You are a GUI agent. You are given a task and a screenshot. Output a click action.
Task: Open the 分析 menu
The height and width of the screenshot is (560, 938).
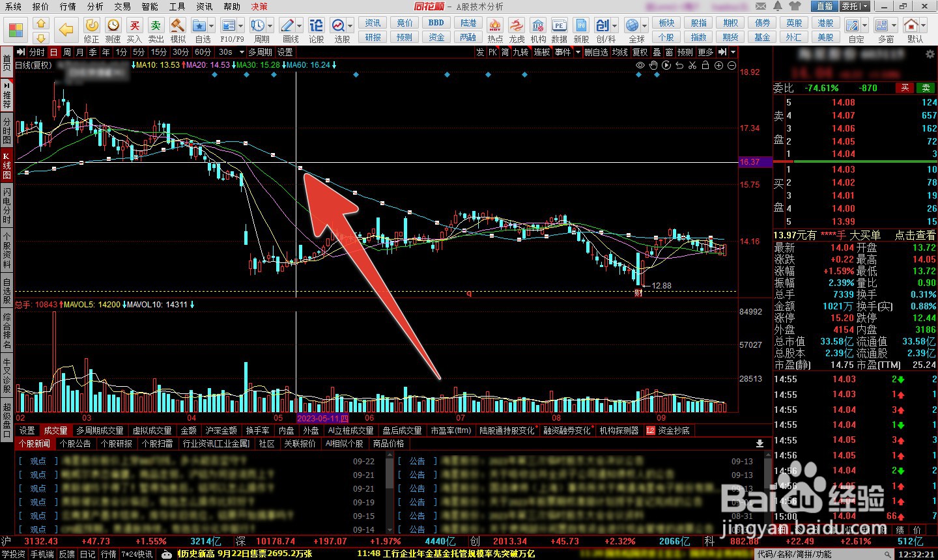point(95,7)
